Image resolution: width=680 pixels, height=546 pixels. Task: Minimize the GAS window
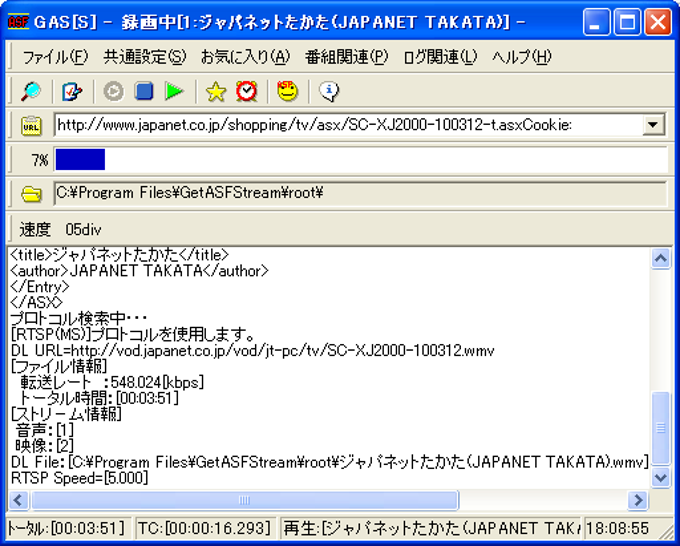(x=596, y=22)
